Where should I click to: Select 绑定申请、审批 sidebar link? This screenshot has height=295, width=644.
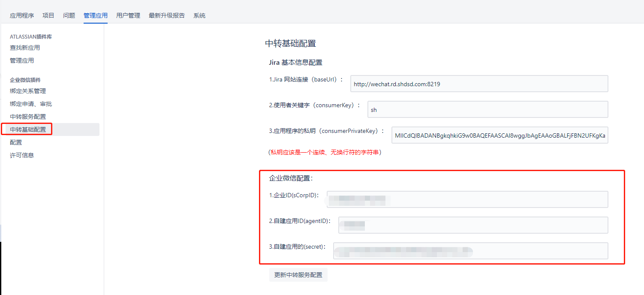[31, 104]
